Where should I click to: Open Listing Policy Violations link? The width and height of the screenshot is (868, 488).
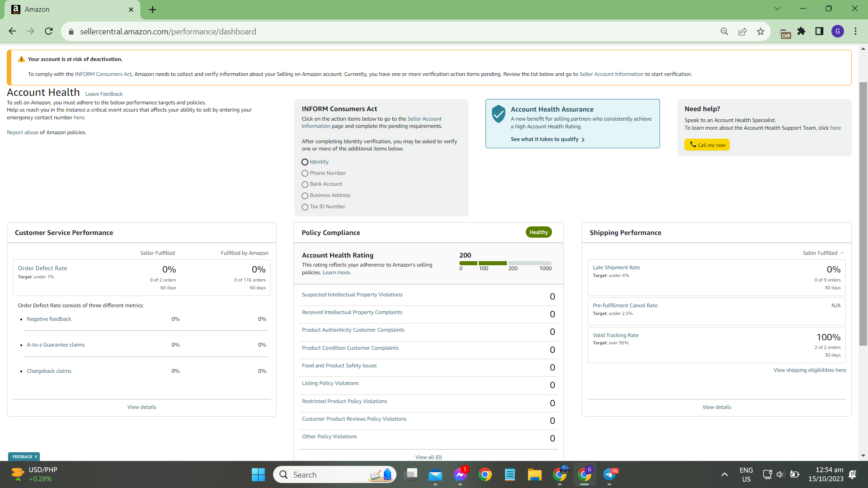point(330,383)
